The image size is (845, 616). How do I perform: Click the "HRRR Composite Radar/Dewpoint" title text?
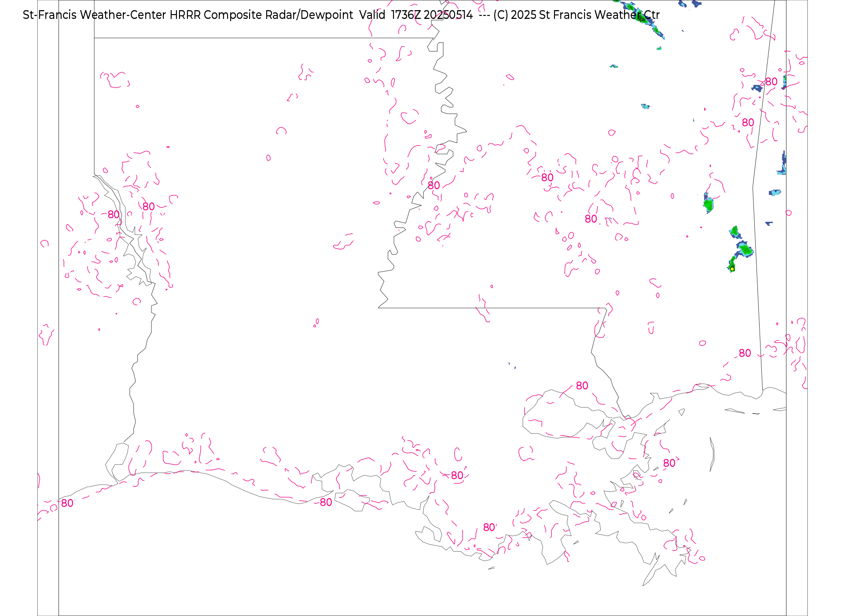261,15
